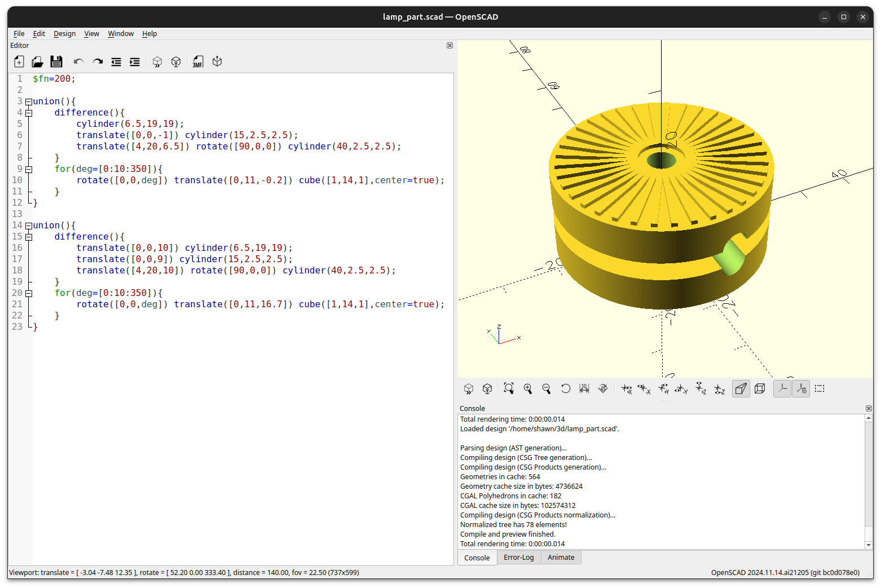Export the model as 3MF

pos(198,61)
